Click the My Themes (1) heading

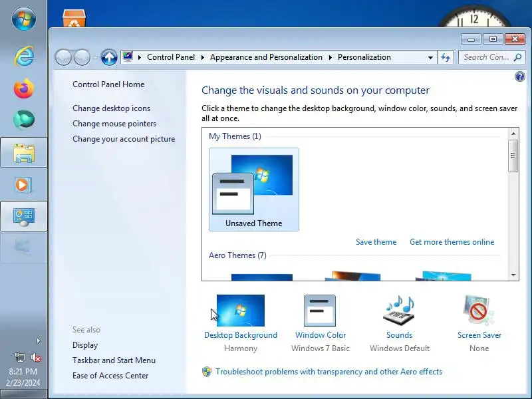pos(235,136)
